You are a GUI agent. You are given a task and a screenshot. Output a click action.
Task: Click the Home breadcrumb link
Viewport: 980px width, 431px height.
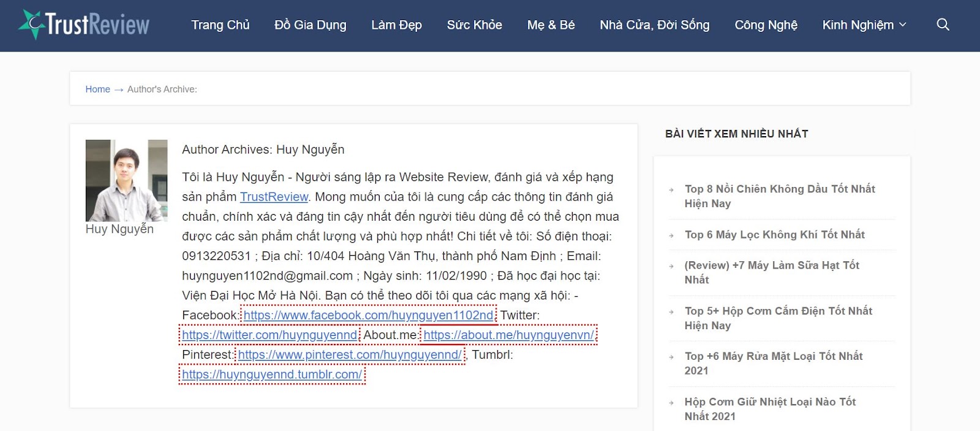click(x=97, y=90)
